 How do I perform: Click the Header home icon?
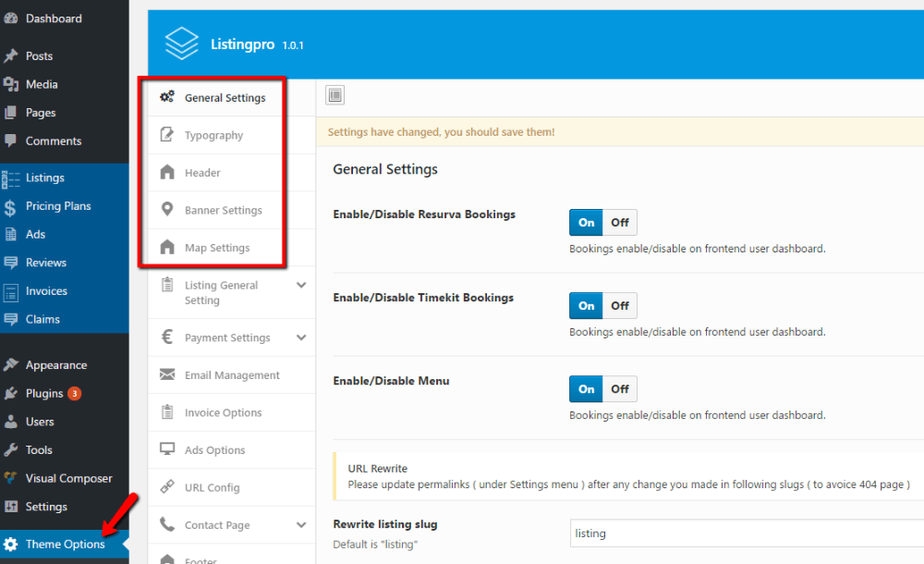(166, 172)
